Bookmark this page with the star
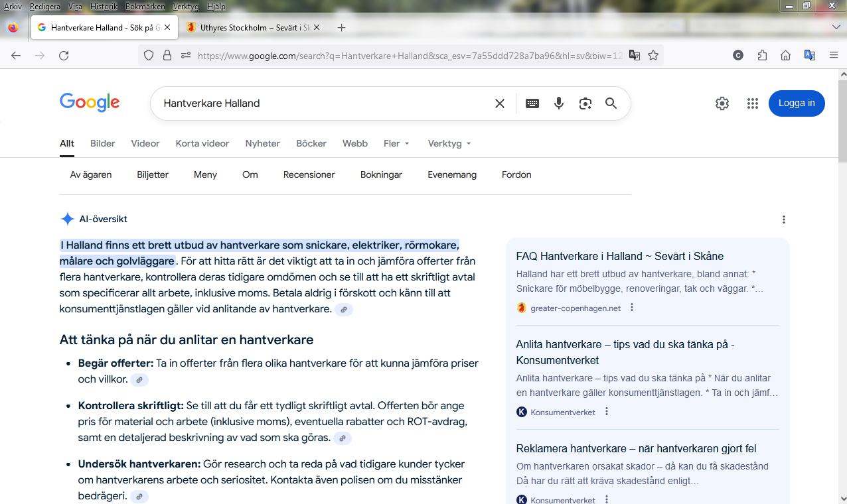 (653, 56)
